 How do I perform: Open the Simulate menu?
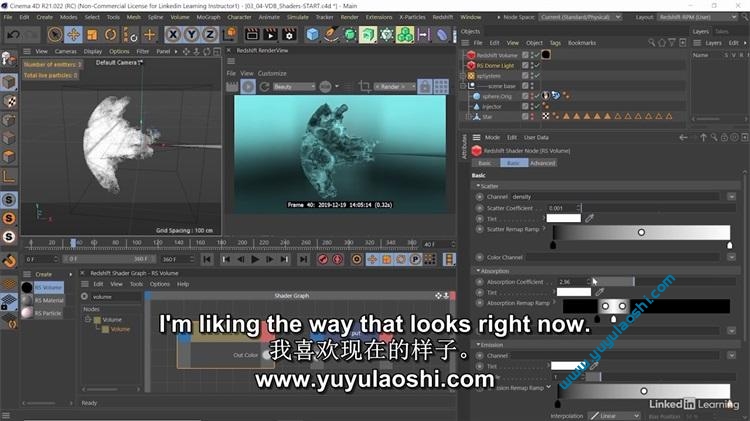point(298,17)
